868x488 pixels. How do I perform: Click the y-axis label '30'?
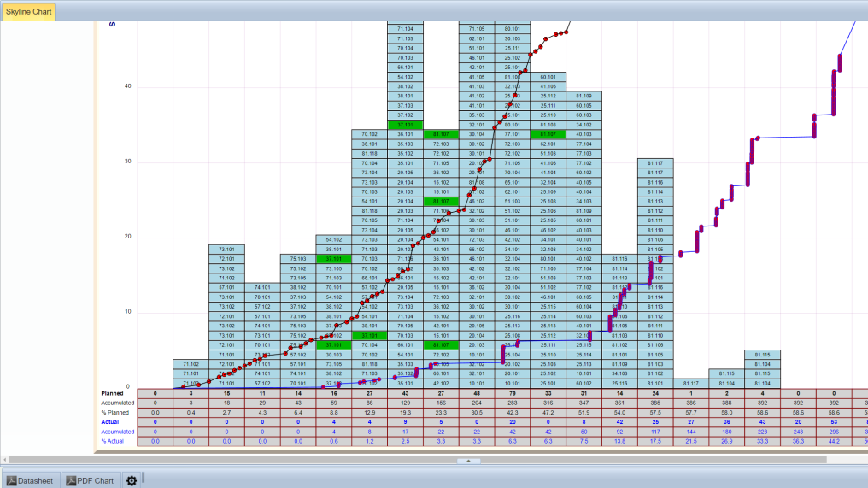(x=128, y=162)
